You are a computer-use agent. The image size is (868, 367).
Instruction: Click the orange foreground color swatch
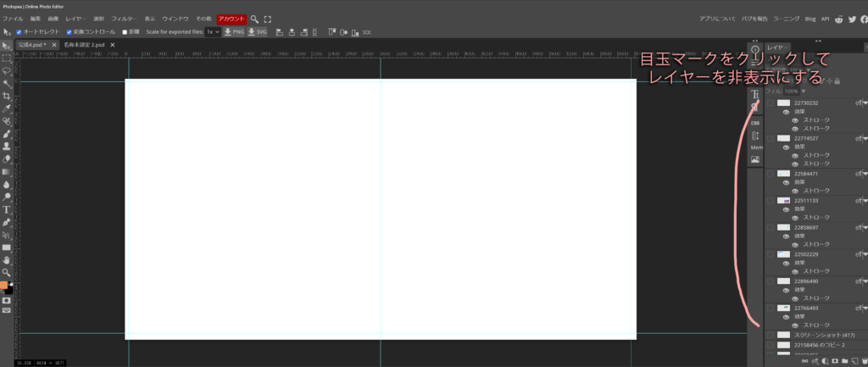point(4,285)
